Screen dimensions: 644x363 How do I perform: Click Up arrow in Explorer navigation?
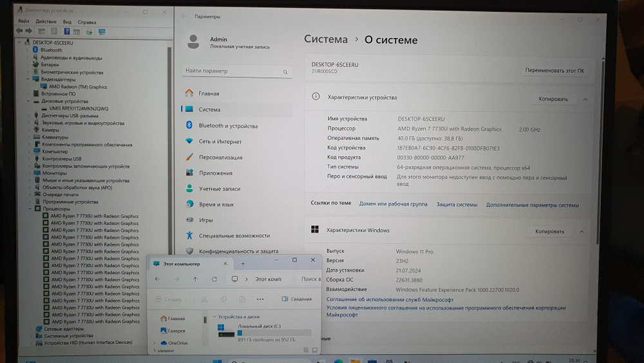[x=195, y=279]
